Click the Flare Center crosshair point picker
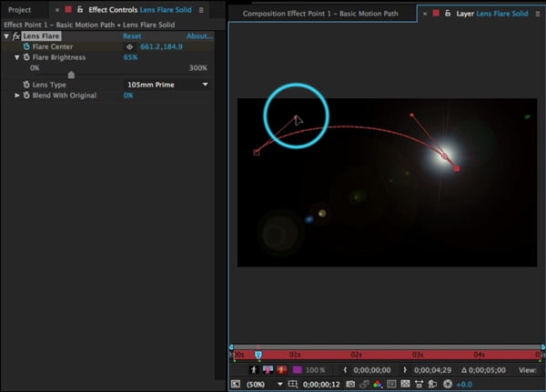 click(x=129, y=46)
